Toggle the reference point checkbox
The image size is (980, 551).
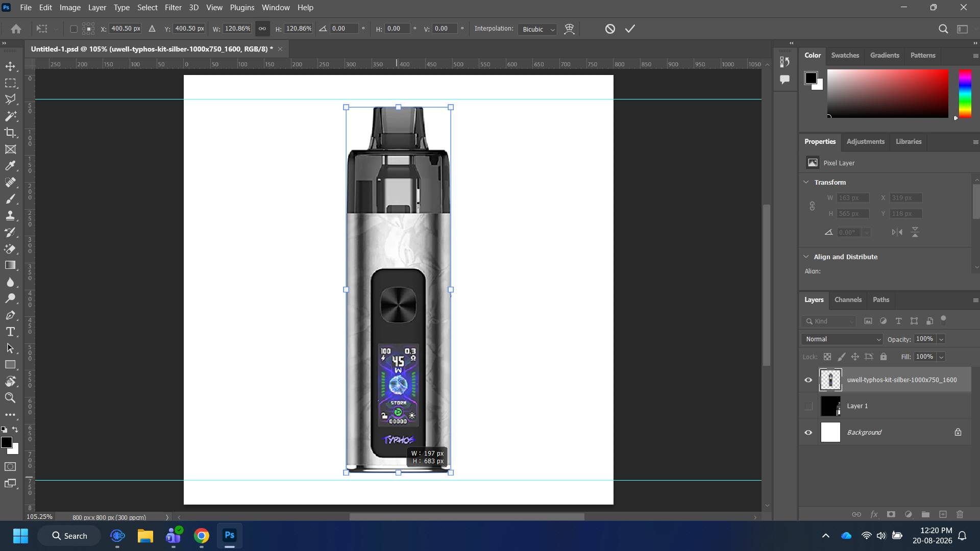[x=73, y=29]
